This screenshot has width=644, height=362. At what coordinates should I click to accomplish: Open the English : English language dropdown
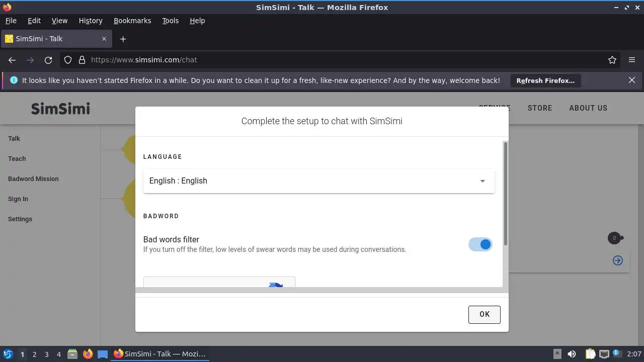pyautogui.click(x=319, y=181)
